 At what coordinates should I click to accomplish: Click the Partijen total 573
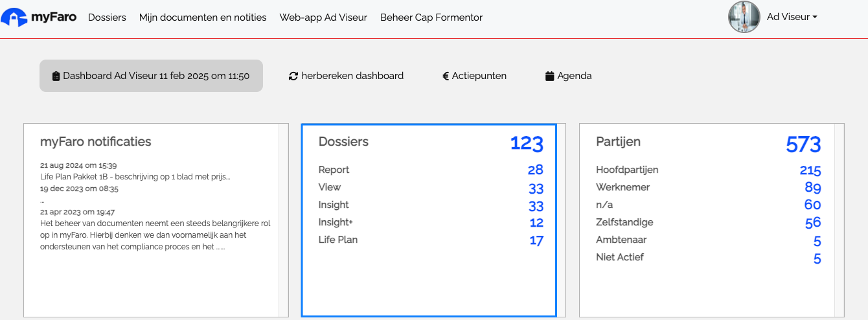point(803,144)
